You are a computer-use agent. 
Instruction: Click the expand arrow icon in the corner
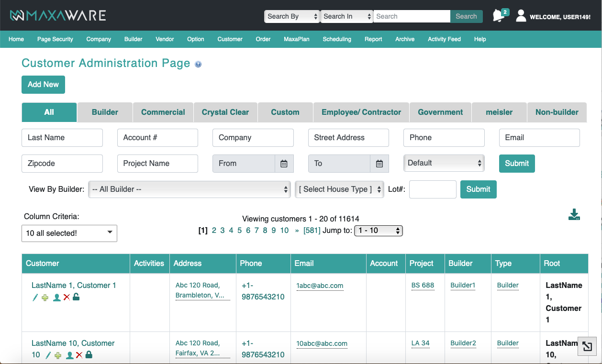click(x=587, y=346)
